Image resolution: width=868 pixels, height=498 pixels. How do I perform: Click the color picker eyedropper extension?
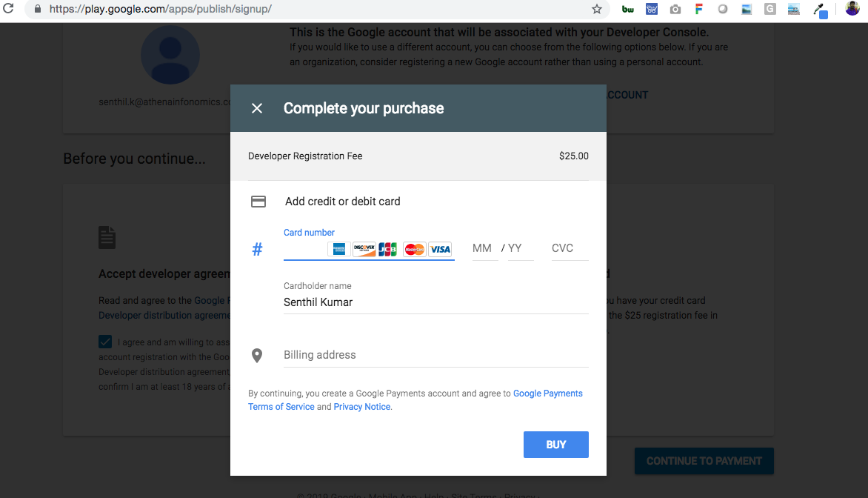click(820, 10)
